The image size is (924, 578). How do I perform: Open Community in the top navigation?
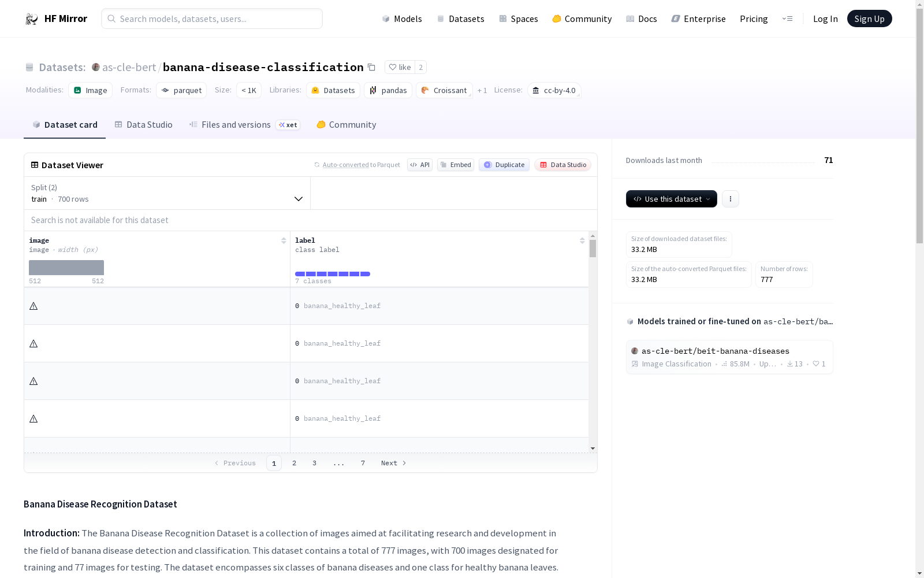tap(582, 18)
